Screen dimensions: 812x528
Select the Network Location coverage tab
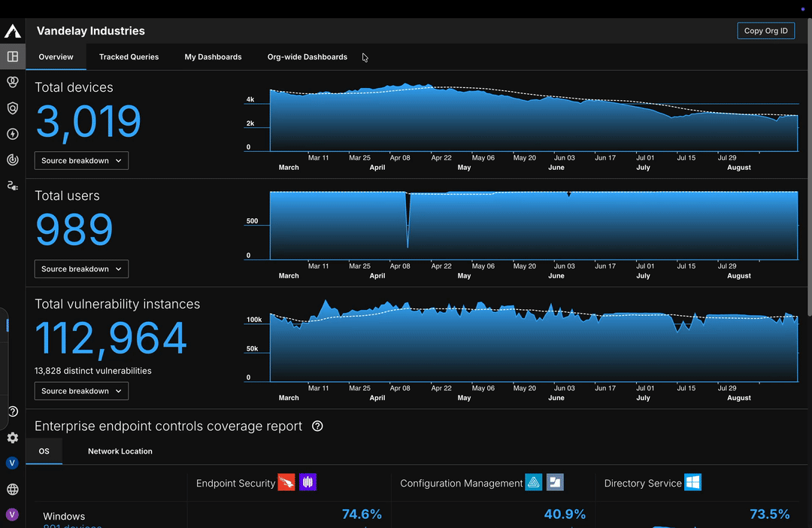point(120,451)
